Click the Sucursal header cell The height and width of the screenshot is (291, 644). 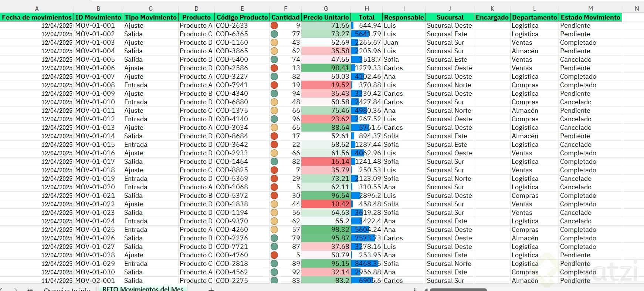450,17
